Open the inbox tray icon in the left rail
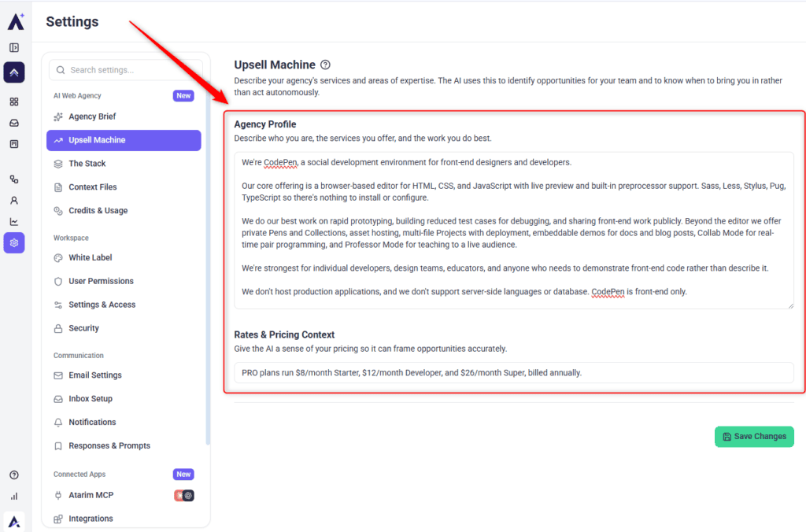Screen dimensions: 806x532 point(14,123)
